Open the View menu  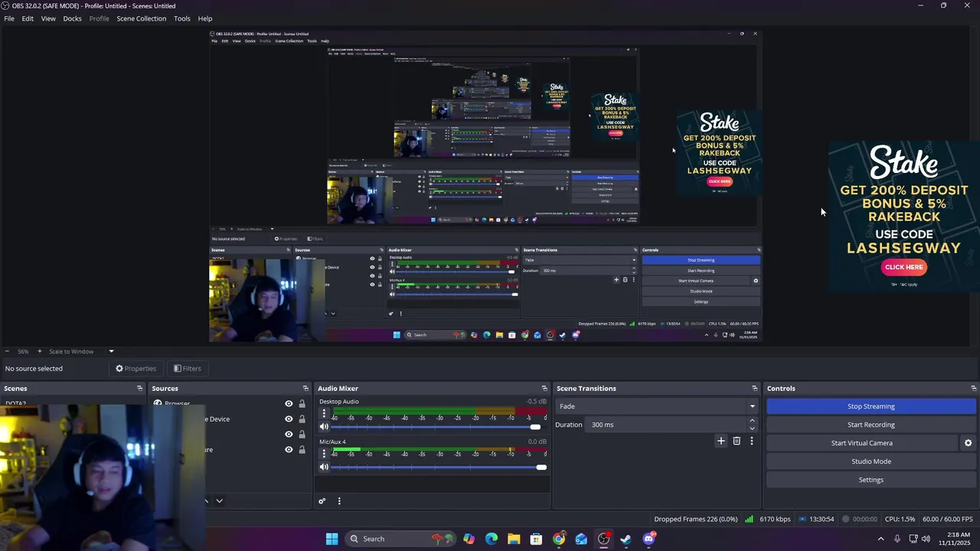(x=48, y=18)
